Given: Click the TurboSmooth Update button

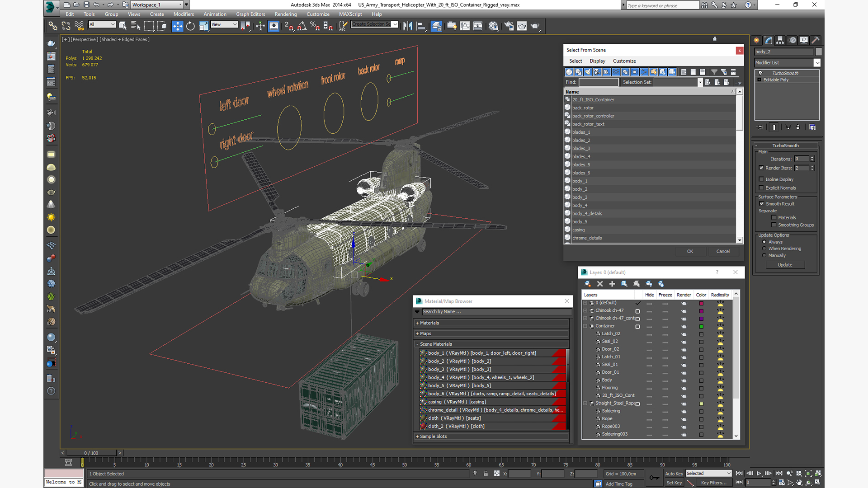Looking at the screenshot, I should point(785,265).
